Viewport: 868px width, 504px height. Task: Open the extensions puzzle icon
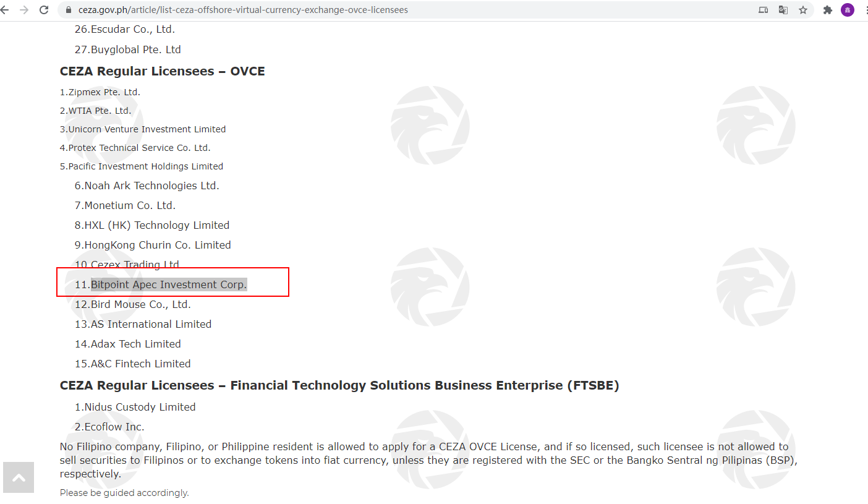point(828,10)
